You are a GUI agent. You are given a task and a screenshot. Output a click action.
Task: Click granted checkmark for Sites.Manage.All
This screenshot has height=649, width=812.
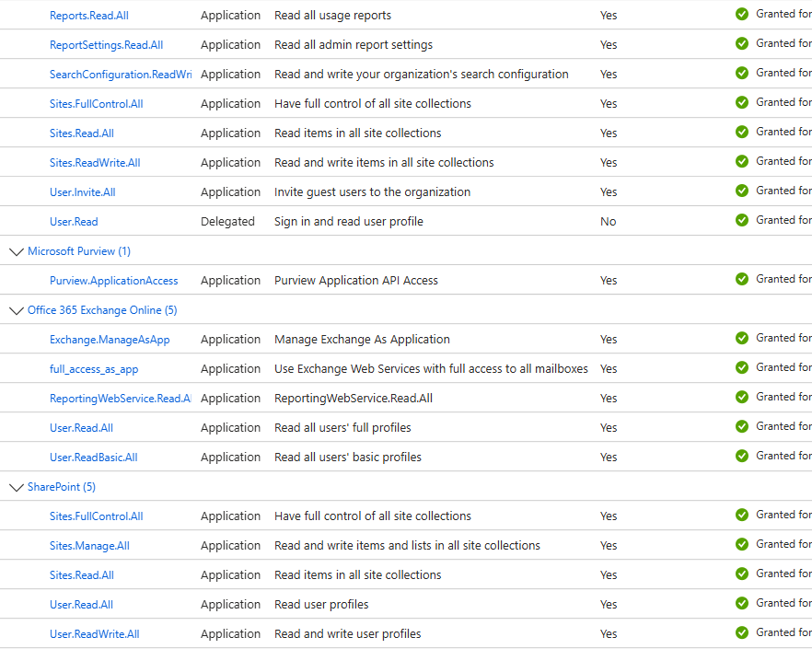(x=742, y=544)
